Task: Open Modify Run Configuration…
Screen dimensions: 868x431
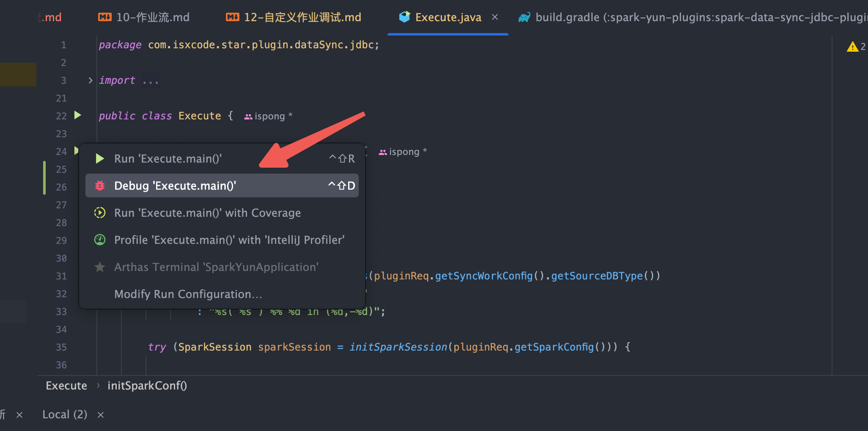Action: pos(188,294)
